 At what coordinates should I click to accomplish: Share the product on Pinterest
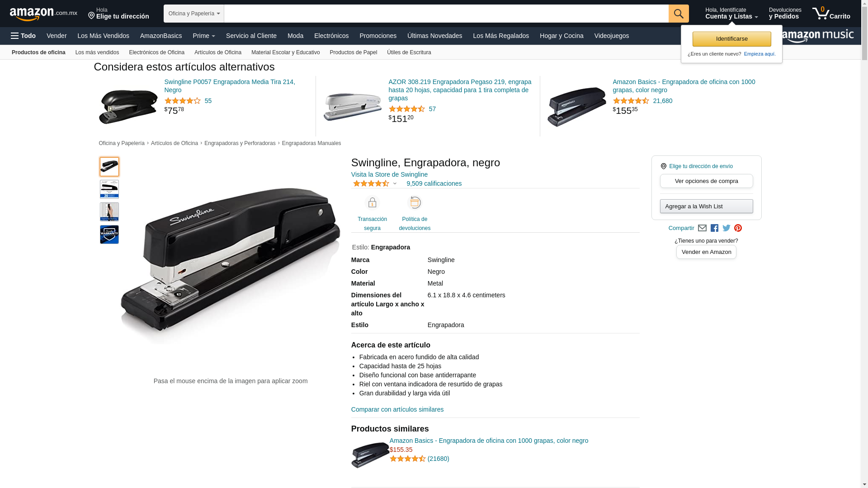pos(738,228)
